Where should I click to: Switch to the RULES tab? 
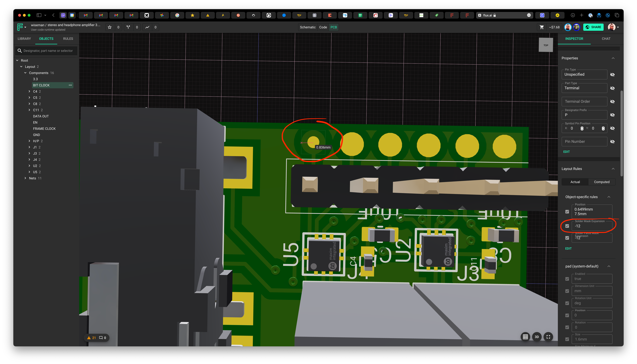pos(68,39)
